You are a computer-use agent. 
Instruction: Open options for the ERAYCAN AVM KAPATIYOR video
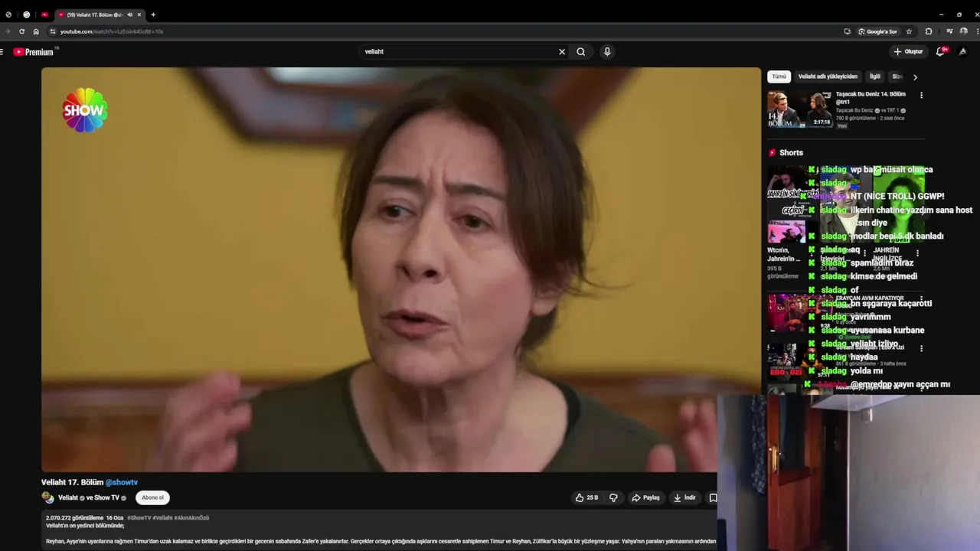921,298
